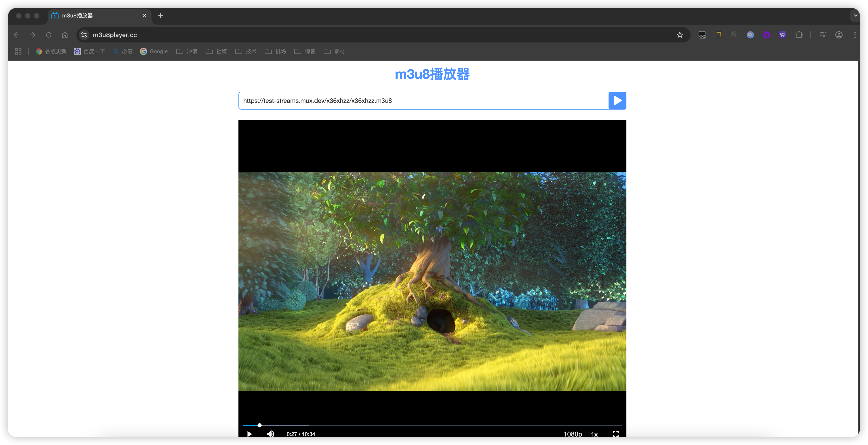Open the tab search chevron
The image size is (868, 445).
(855, 16)
